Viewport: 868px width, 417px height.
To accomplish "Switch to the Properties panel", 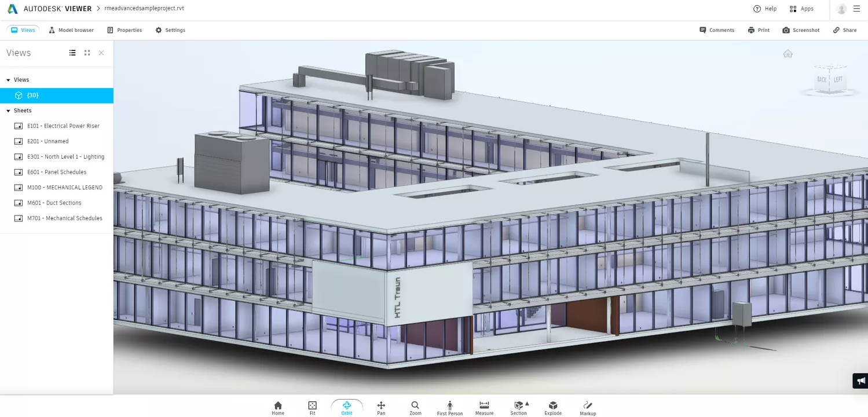I will tap(124, 30).
